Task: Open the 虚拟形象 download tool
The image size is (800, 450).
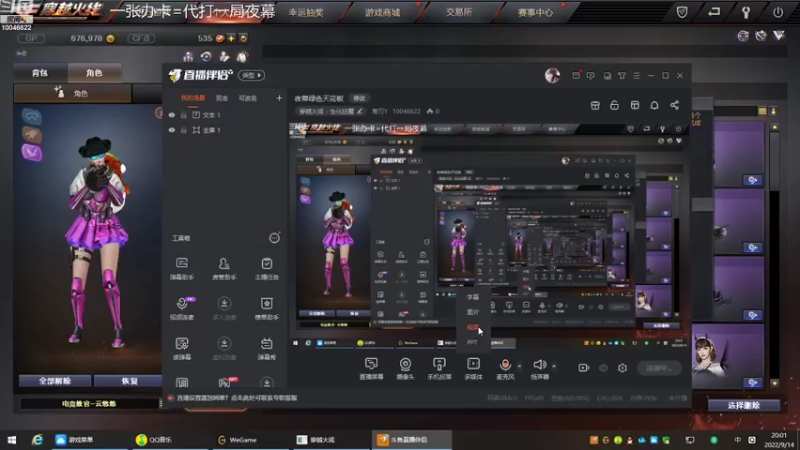Action: [224, 348]
